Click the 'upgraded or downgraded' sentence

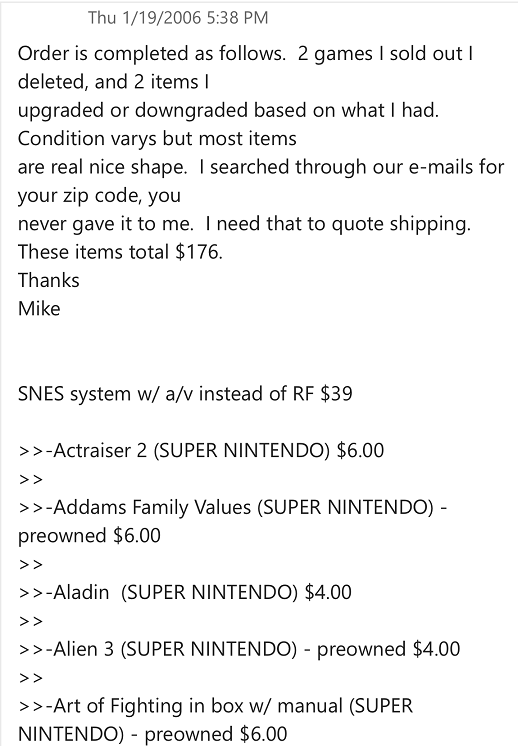click(x=228, y=110)
